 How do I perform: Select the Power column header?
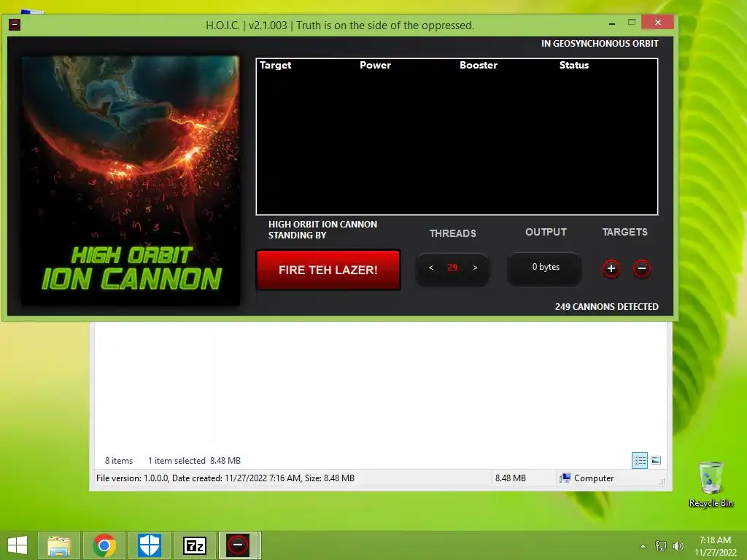click(375, 65)
